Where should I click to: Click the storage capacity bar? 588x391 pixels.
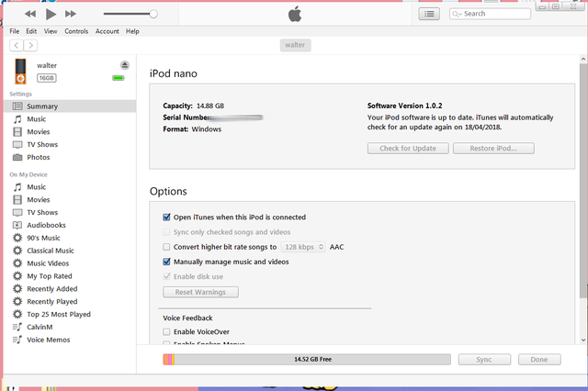pyautogui.click(x=307, y=359)
